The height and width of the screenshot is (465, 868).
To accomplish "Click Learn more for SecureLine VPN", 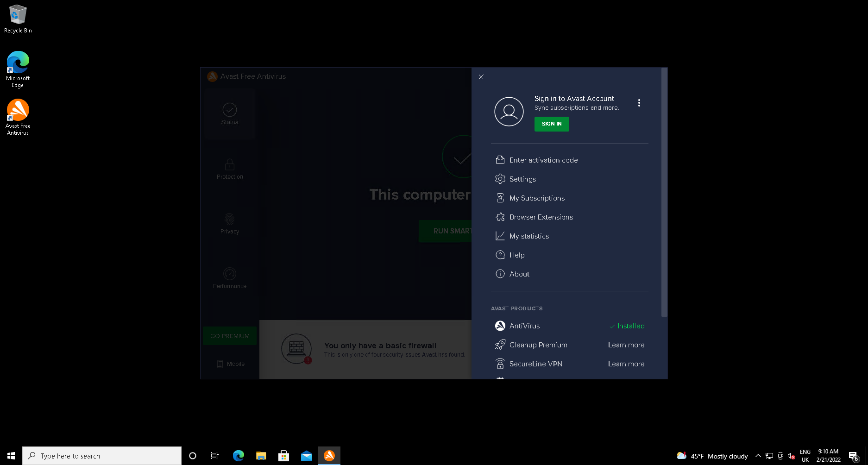I will click(626, 364).
